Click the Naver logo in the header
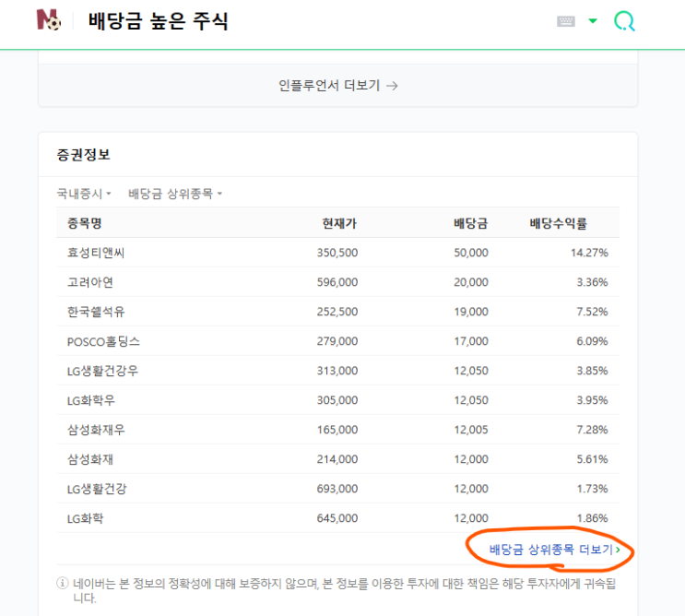This screenshot has width=685, height=616. tap(49, 20)
